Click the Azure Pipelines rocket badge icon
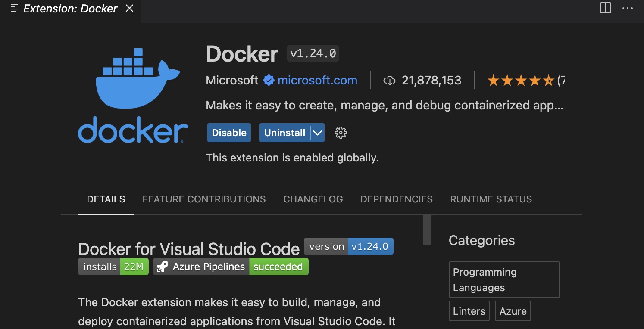This screenshot has width=644, height=329. (x=163, y=266)
